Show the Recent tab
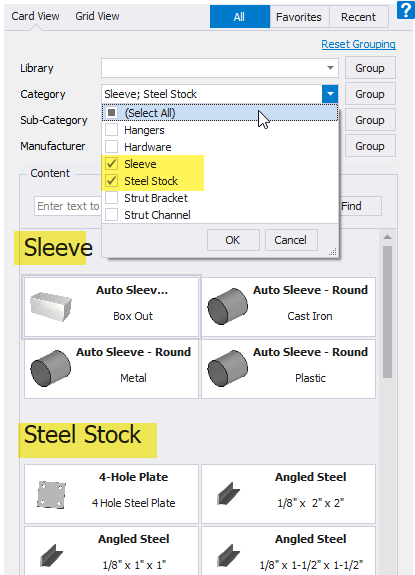The width and height of the screenshot is (415, 575). click(359, 17)
